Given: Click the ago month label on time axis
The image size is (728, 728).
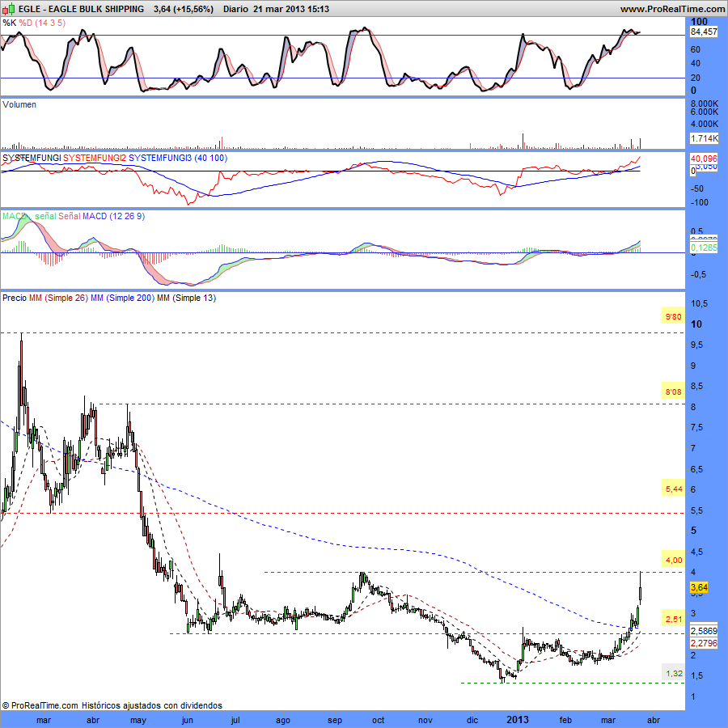Looking at the screenshot, I should click(283, 720).
